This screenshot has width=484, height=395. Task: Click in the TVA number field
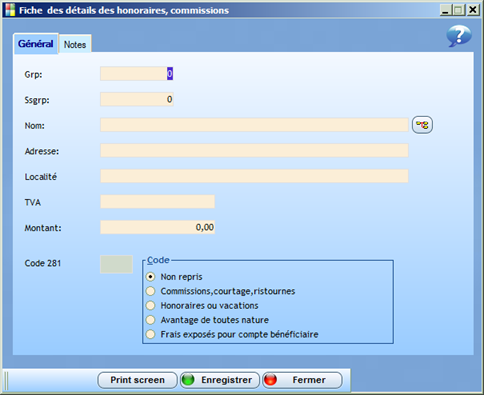click(157, 202)
